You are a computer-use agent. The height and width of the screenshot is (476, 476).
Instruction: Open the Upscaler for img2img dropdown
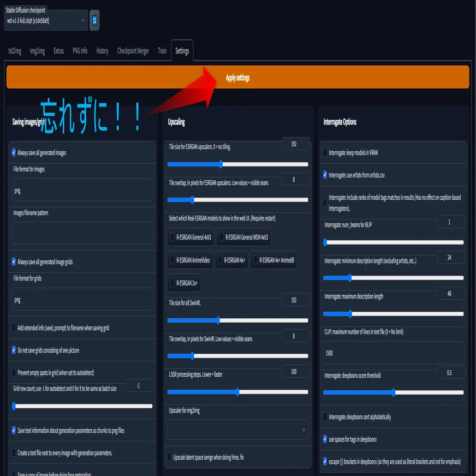(x=237, y=430)
